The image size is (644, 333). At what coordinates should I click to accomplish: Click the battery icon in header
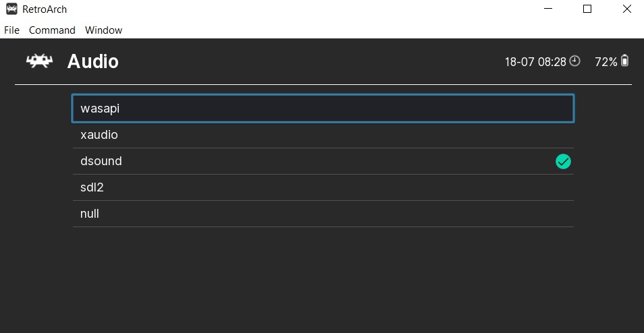coord(624,61)
